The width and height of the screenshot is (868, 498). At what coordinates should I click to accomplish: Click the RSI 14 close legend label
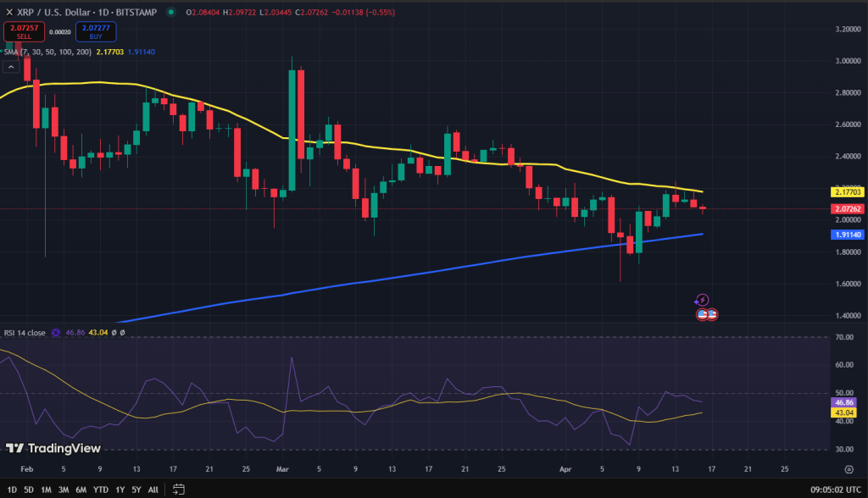25,333
